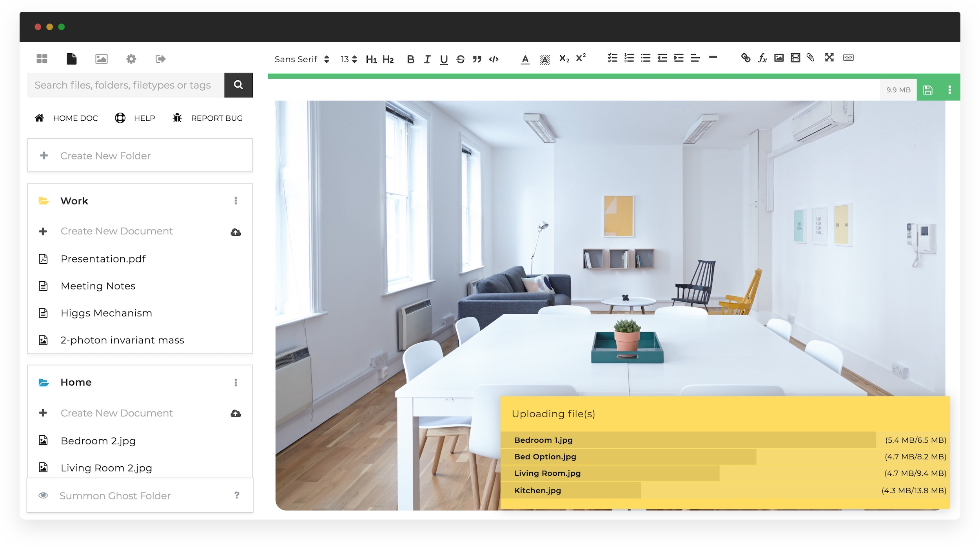Summon Ghost Folder with the eye icon

point(44,495)
